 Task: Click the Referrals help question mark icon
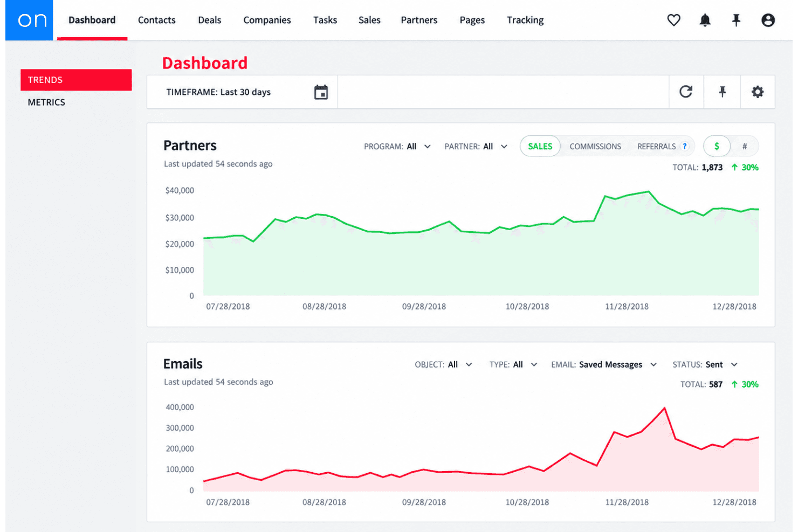[685, 146]
